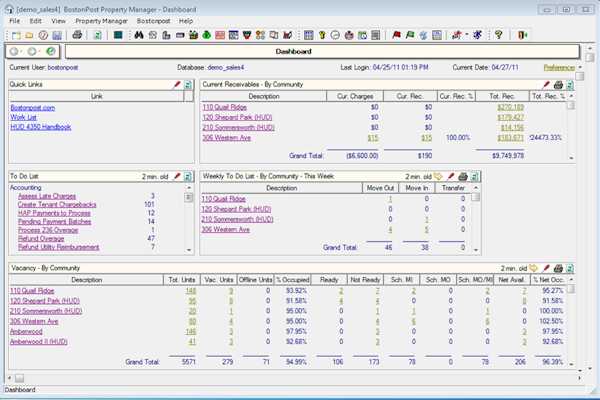Open Create Tenant Chargebacks to-do item
This screenshot has width=600, height=400.
tap(57, 204)
